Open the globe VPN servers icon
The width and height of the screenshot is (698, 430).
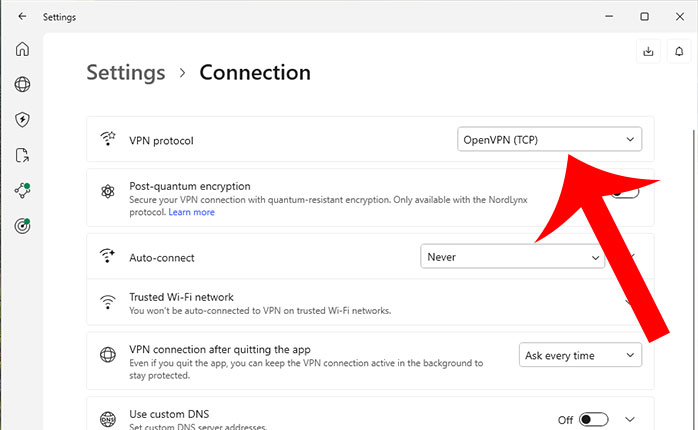coord(22,84)
